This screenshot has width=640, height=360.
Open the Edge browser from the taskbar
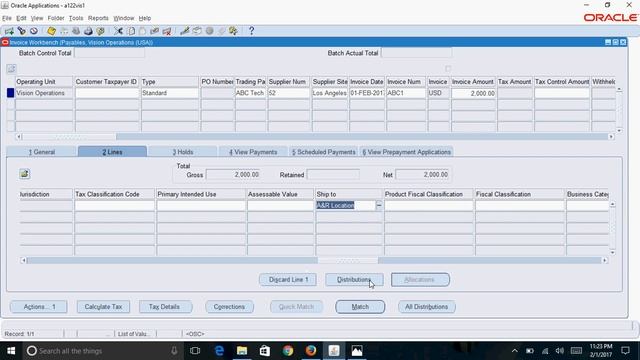pyautogui.click(x=219, y=351)
